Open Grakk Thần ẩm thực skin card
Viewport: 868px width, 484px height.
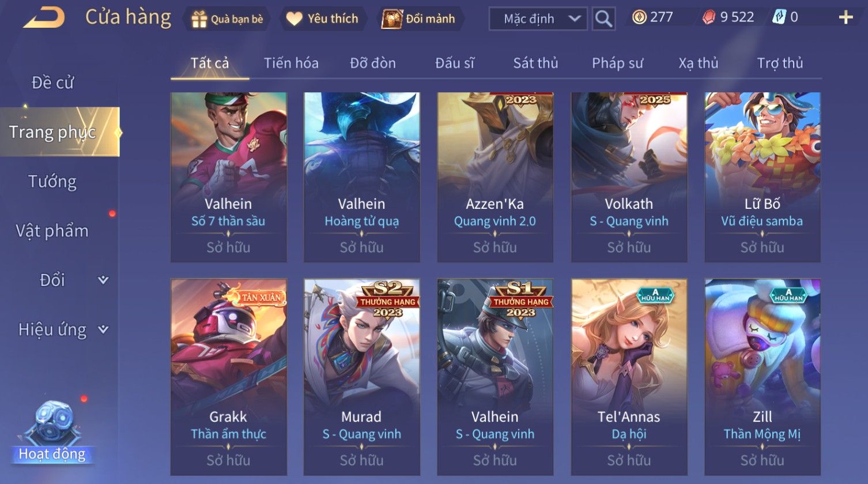click(228, 377)
